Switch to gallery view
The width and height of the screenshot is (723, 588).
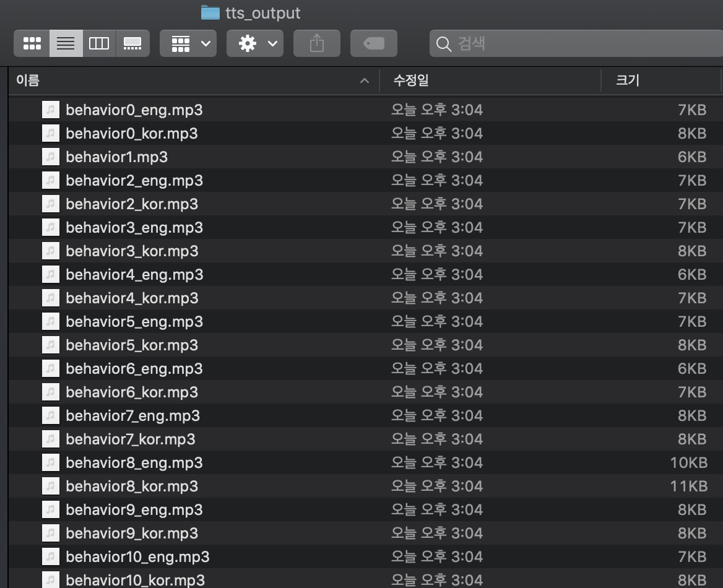[x=133, y=43]
